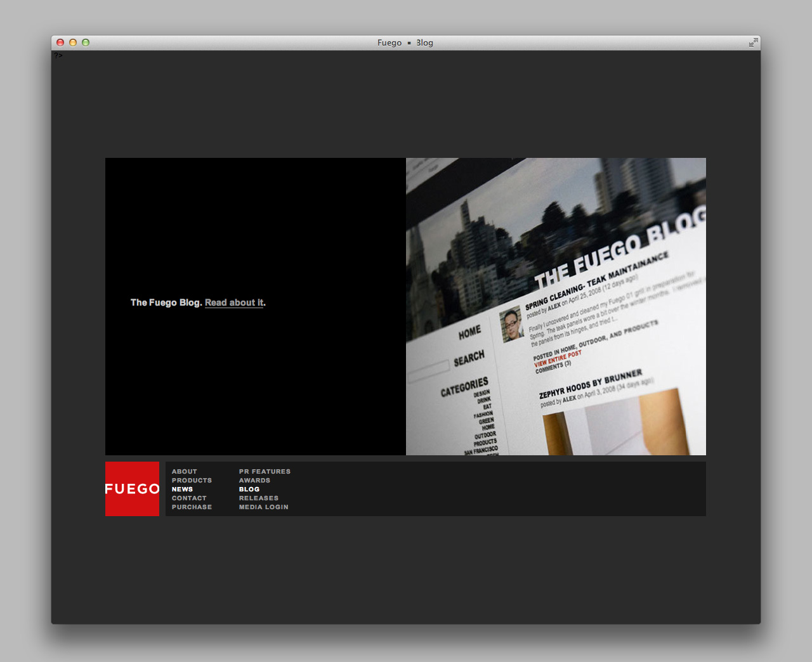
Task: Follow the 'Read about it' link
Action: pos(234,302)
